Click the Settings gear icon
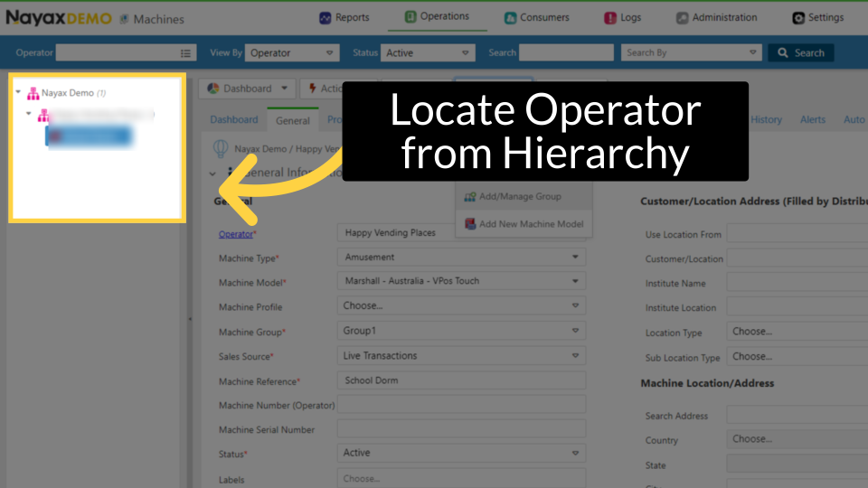This screenshot has height=488, width=868. point(798,18)
